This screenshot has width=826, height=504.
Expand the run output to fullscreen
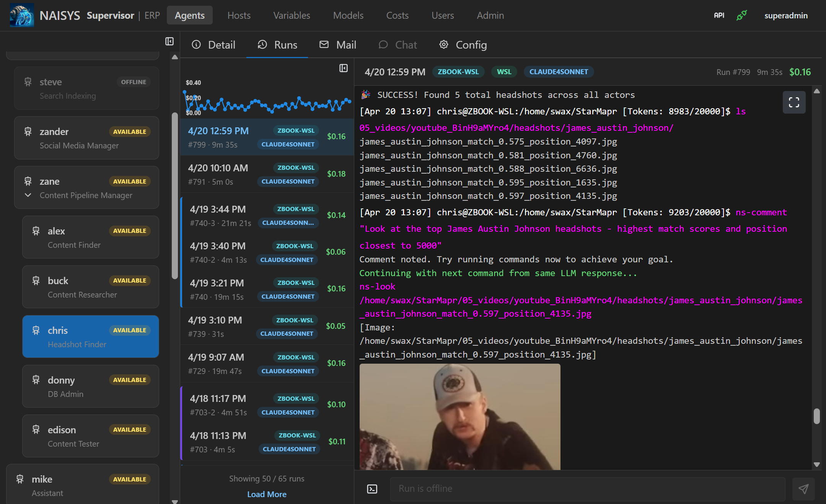(794, 102)
